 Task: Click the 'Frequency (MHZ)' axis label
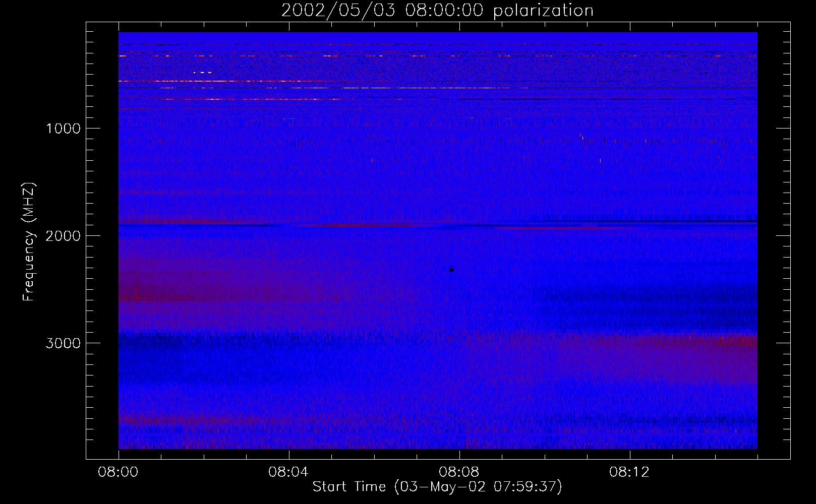(29, 242)
